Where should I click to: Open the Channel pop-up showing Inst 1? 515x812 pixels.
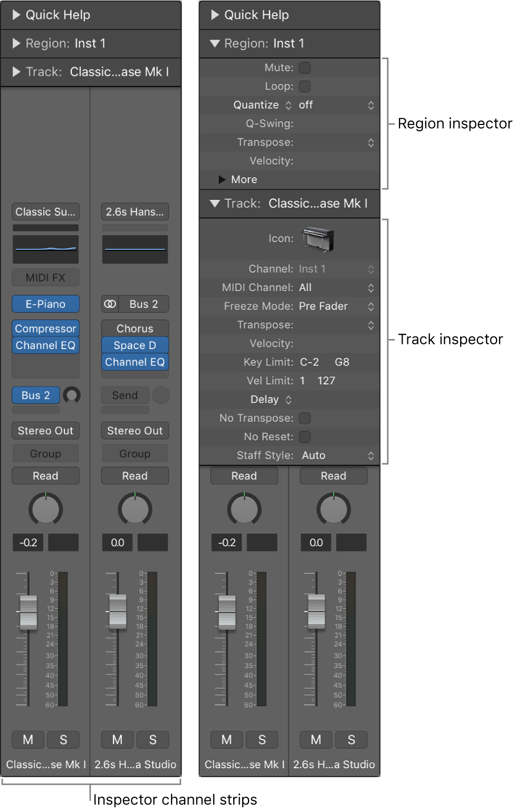(x=337, y=269)
